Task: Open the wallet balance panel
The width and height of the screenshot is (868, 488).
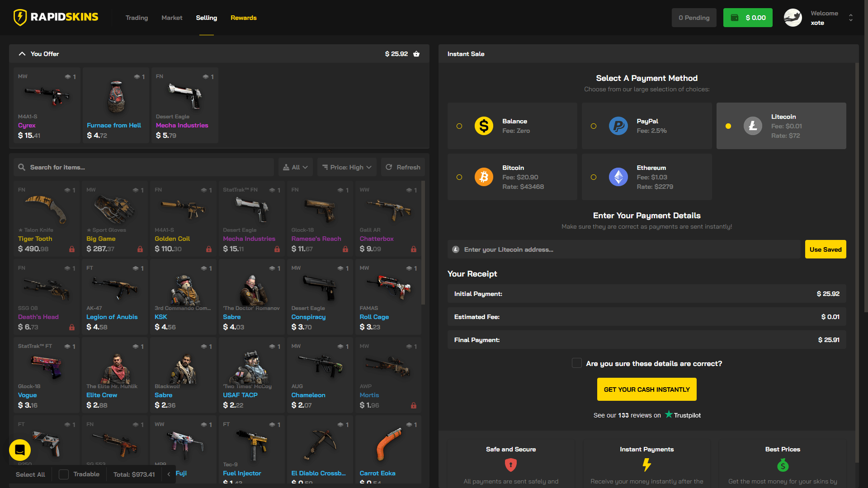Action: pyautogui.click(x=747, y=18)
